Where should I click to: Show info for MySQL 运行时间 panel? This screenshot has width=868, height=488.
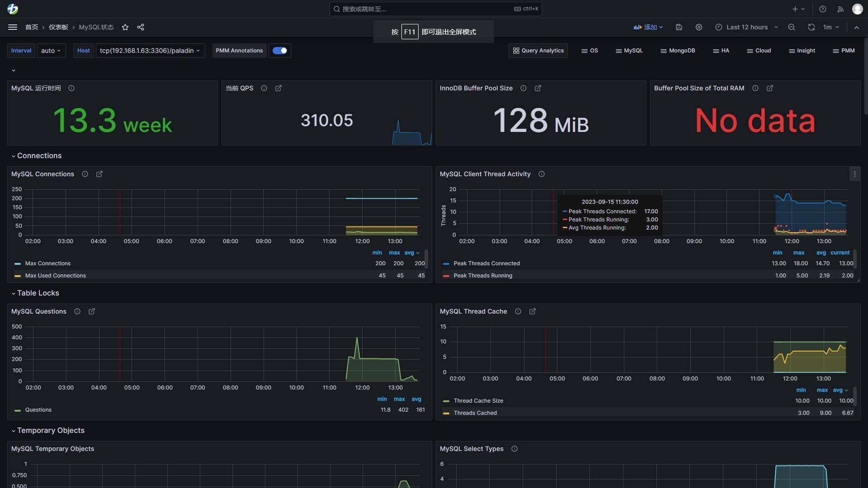[x=71, y=88]
